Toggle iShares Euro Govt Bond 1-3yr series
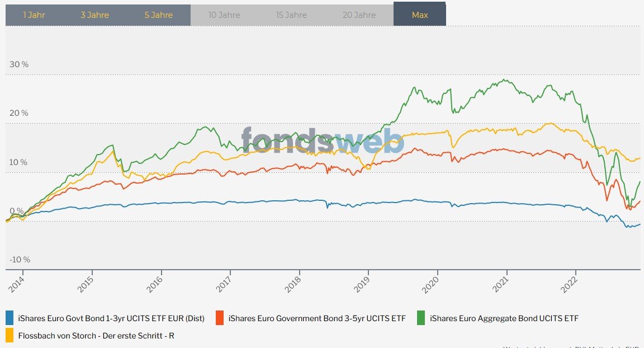The width and height of the screenshot is (644, 348). click(x=111, y=318)
